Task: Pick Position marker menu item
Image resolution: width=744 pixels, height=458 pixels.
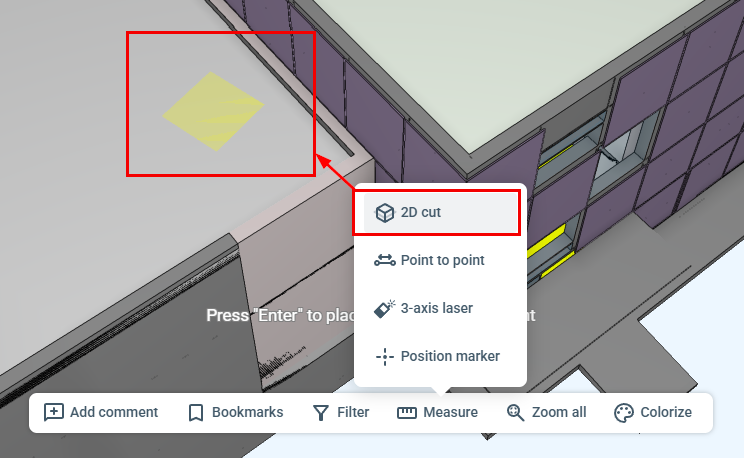Action: click(440, 356)
